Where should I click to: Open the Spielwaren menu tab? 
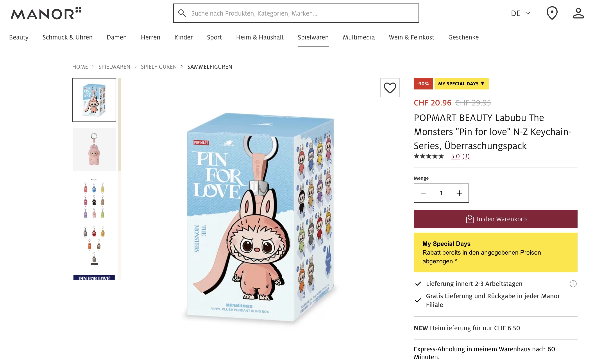click(x=313, y=37)
